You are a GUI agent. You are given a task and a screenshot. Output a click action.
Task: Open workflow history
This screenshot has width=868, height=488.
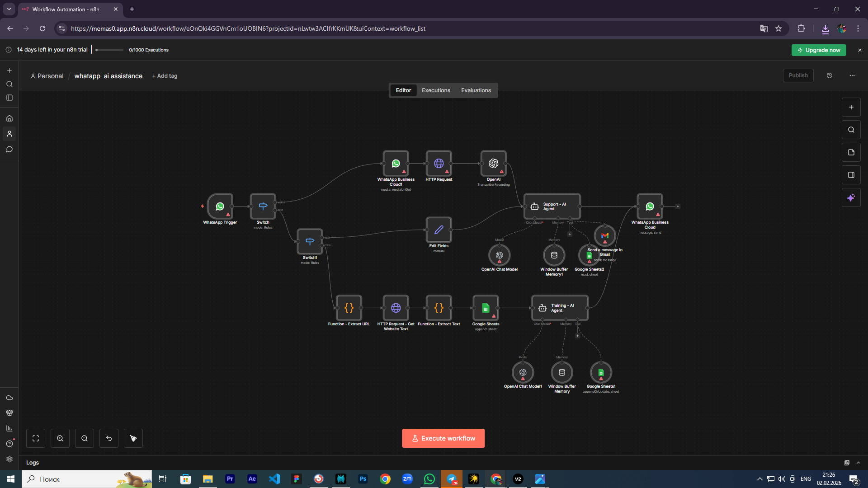(x=830, y=75)
